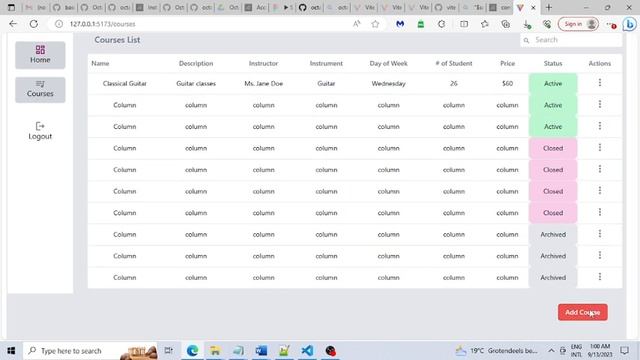Go back in browser history

[13, 24]
